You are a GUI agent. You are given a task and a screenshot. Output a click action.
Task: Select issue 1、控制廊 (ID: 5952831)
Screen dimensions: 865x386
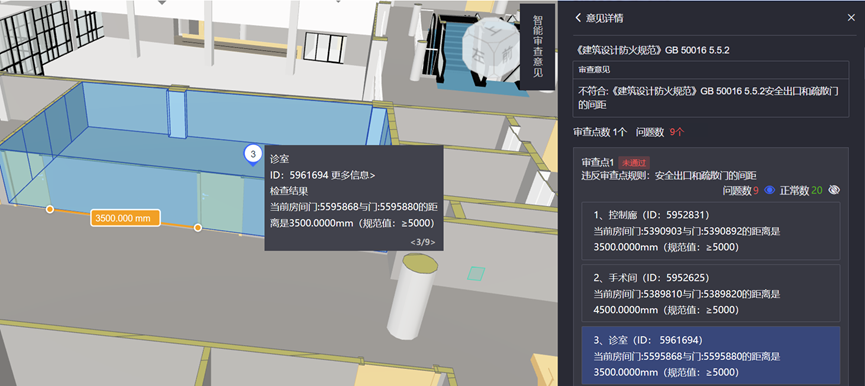[x=711, y=231]
